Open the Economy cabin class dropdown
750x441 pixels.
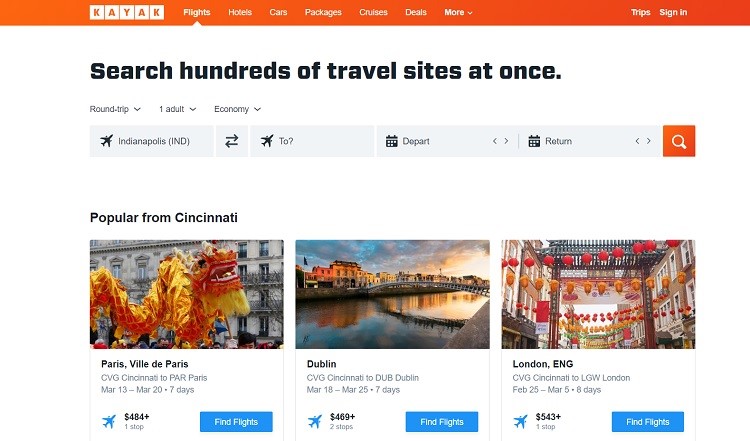[237, 109]
